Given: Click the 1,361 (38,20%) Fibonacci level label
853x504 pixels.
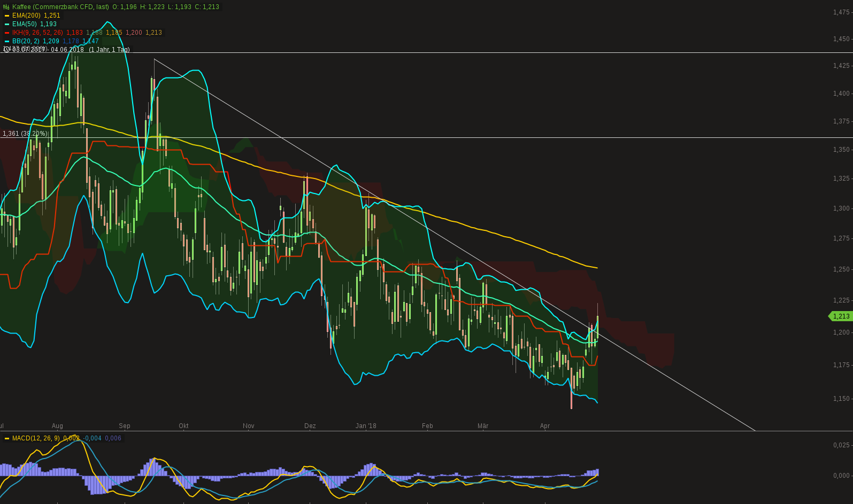Looking at the screenshot, I should tap(25, 134).
